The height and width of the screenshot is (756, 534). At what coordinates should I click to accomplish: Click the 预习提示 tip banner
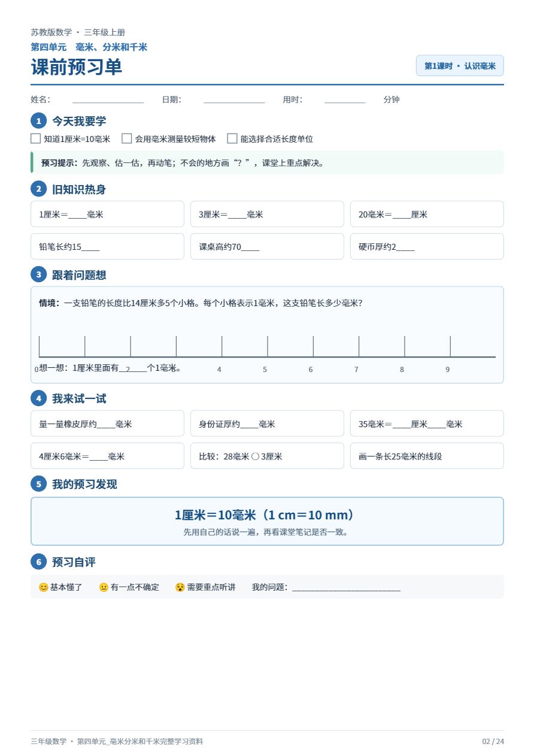[x=267, y=162]
